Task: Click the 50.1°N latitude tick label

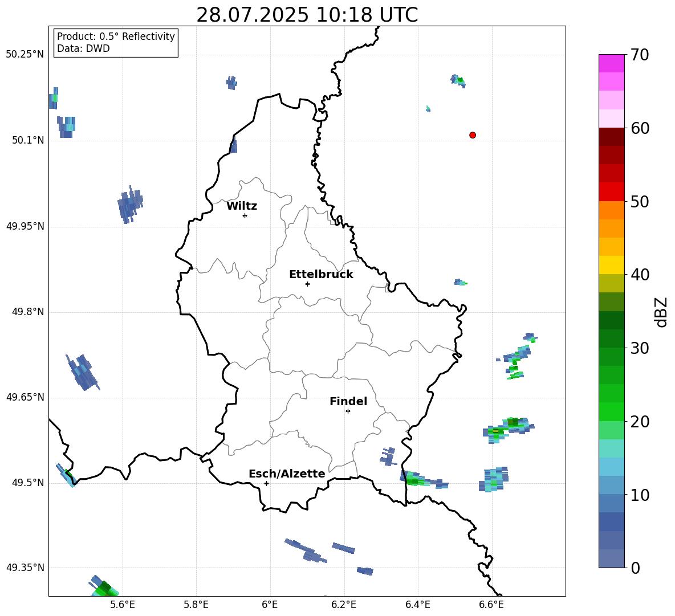Action: point(28,141)
